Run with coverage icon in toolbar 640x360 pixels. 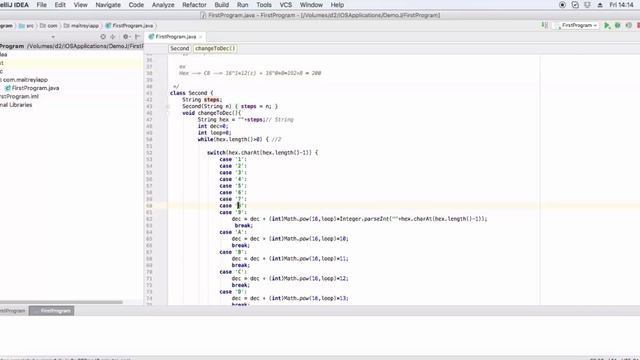629,25
